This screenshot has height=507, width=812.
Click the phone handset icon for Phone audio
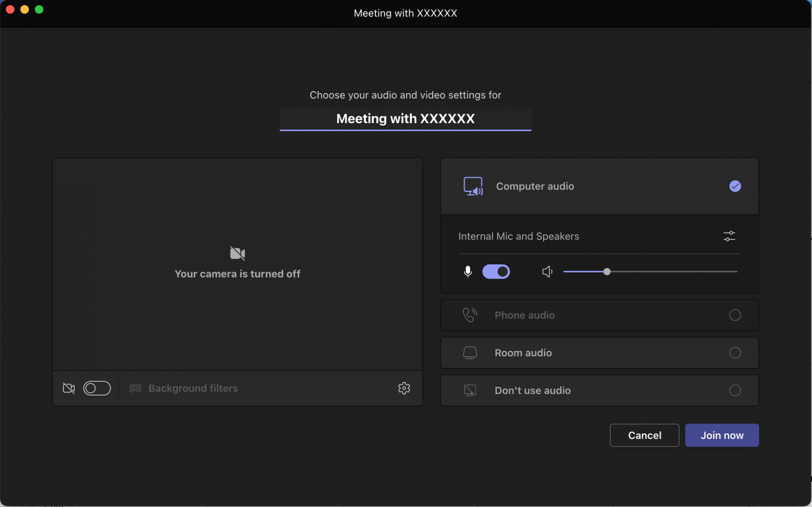(469, 315)
